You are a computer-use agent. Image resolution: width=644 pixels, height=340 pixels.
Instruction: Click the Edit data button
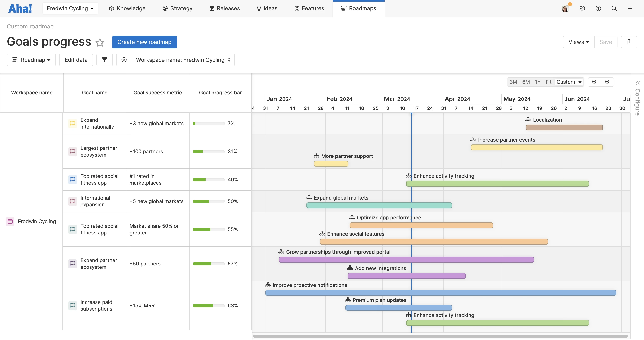coord(76,60)
